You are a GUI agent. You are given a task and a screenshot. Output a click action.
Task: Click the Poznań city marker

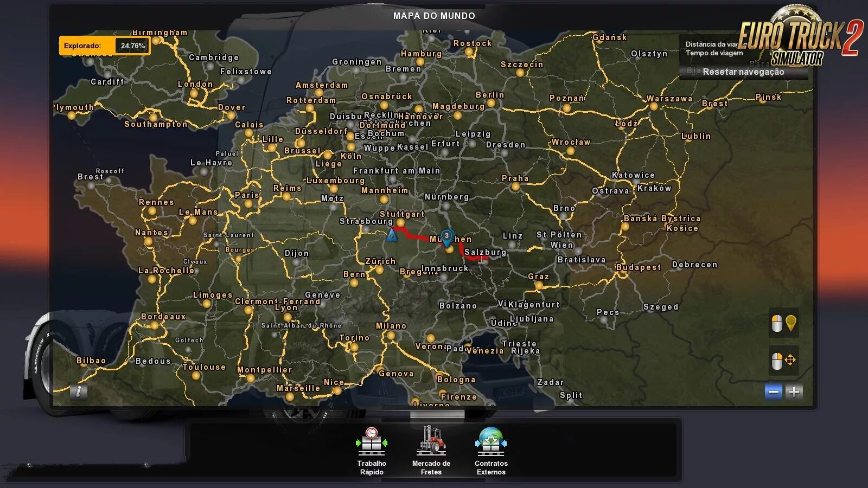(566, 108)
